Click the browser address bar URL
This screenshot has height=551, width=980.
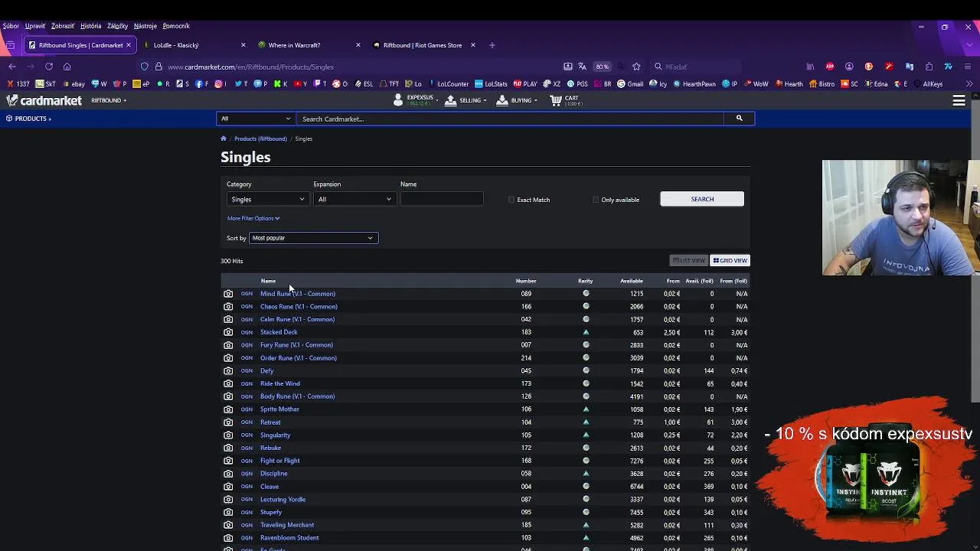(250, 67)
